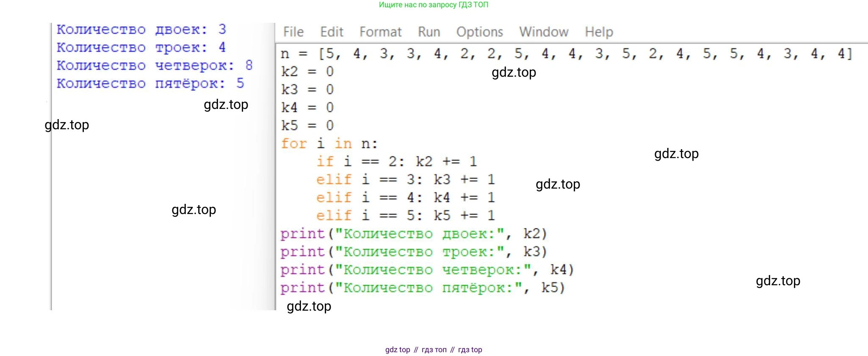Click the 'Ищите нас по запросу ГДЗ ТОП' header text

pyautogui.click(x=434, y=5)
